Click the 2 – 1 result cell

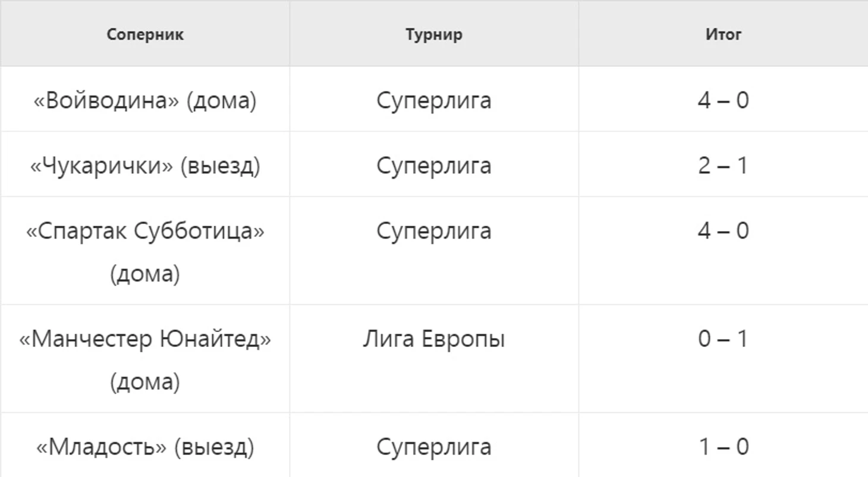click(724, 164)
